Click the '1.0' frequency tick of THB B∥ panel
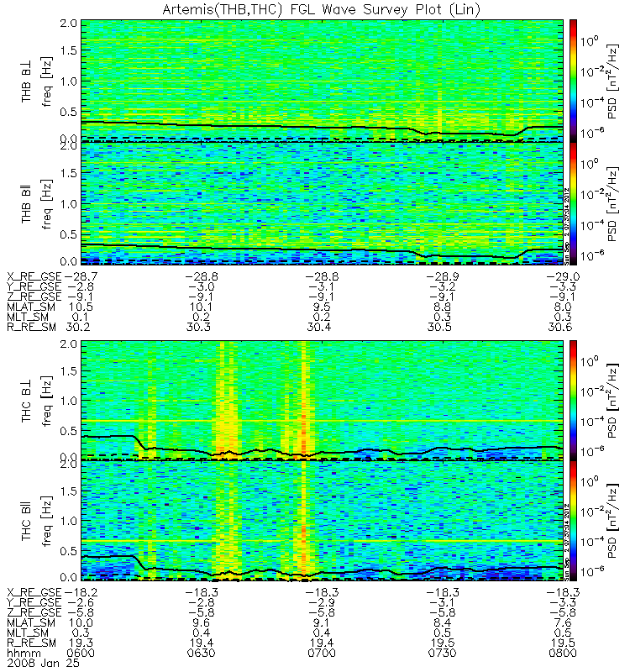The height and width of the screenshot is (672, 630). click(68, 204)
